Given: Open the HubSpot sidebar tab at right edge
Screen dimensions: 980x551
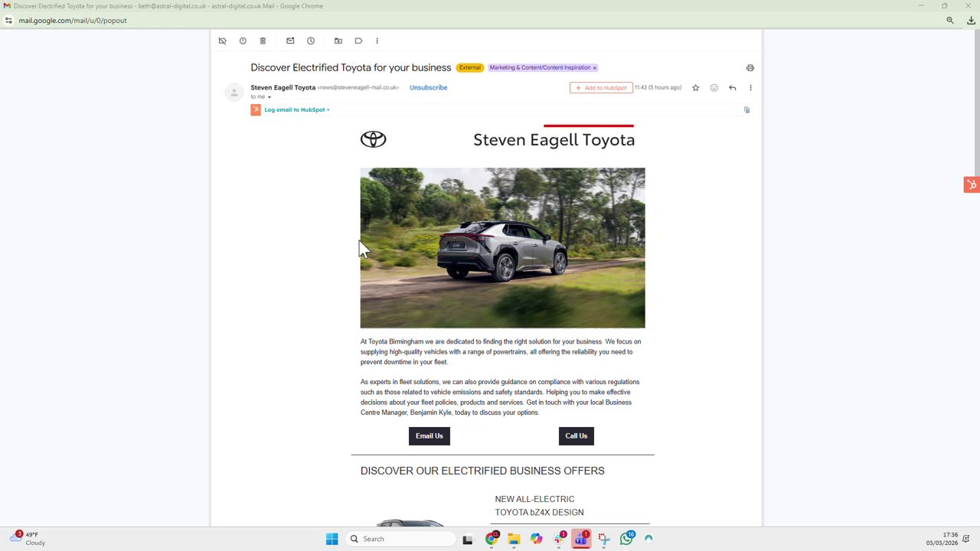Looking at the screenshot, I should tap(972, 184).
